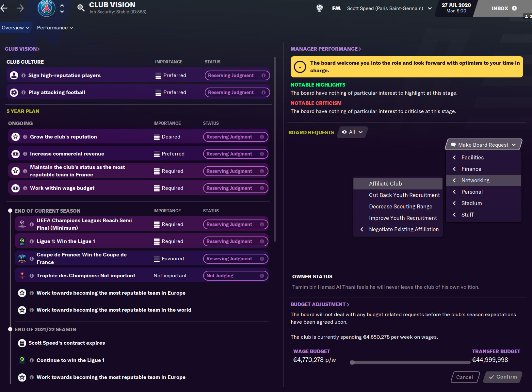The height and width of the screenshot is (392, 532).
Task: Click the football icon beside Play attacking football
Action: [x=14, y=92]
